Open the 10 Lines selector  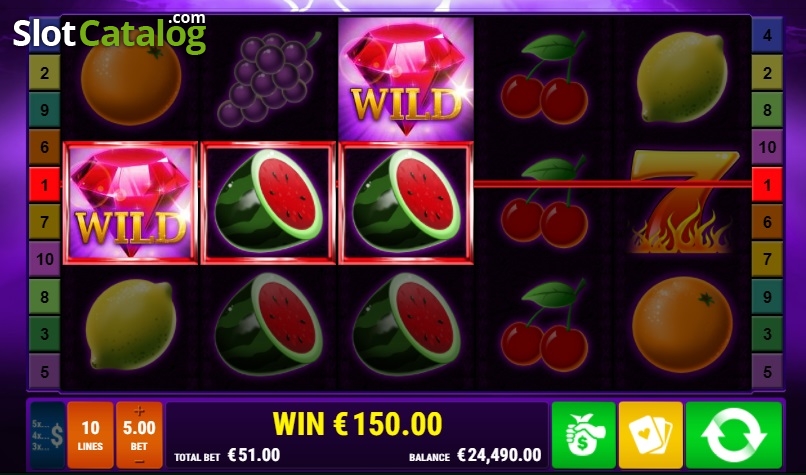90,435
